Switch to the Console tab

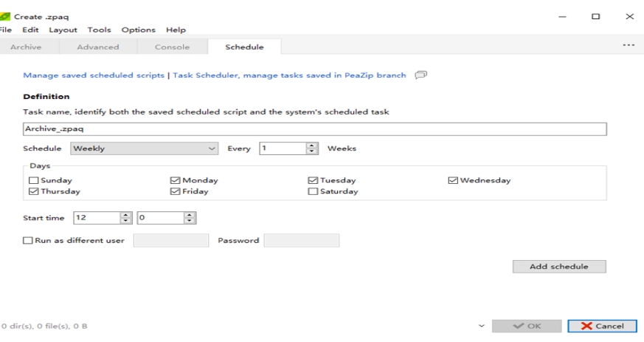(171, 47)
